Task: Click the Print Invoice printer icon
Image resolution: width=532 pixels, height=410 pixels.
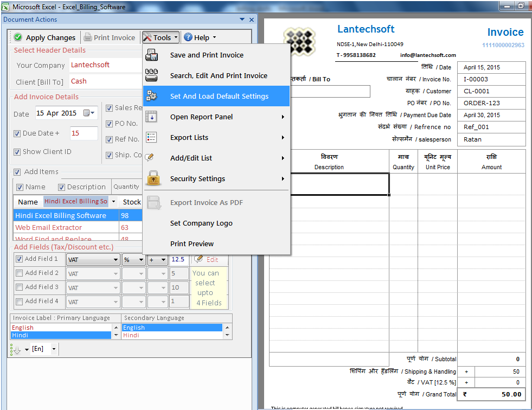Action: point(88,37)
